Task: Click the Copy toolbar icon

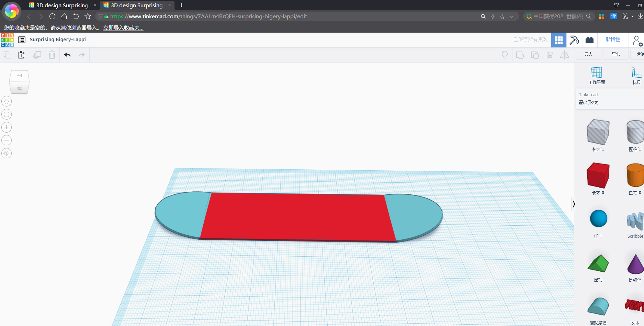Action: point(7,55)
